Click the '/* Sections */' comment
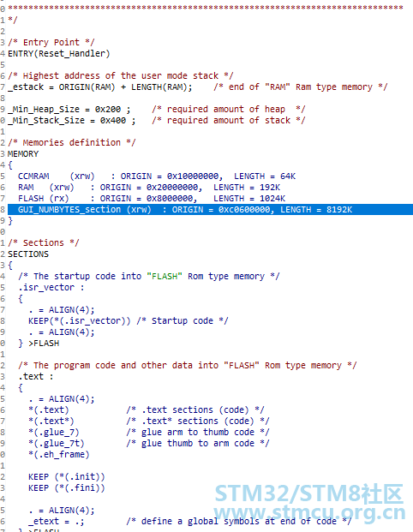This screenshot has width=413, height=532. (x=44, y=243)
